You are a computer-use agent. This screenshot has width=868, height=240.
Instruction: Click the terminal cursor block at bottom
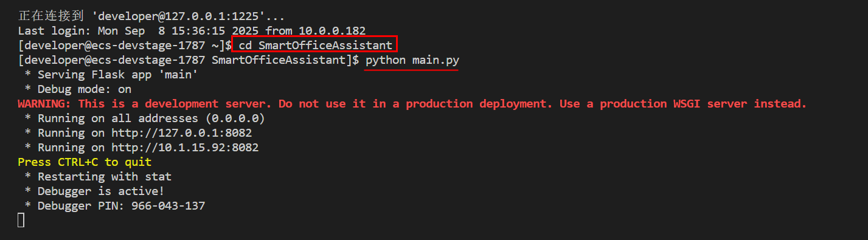(21, 221)
